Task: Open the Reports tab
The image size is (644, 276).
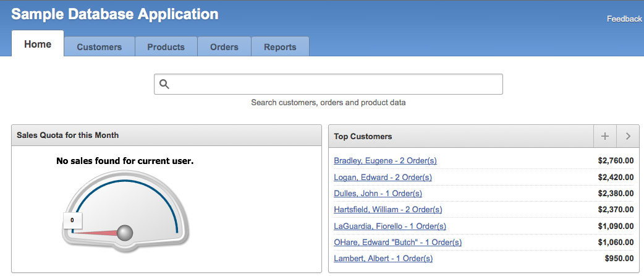Action: click(x=280, y=47)
